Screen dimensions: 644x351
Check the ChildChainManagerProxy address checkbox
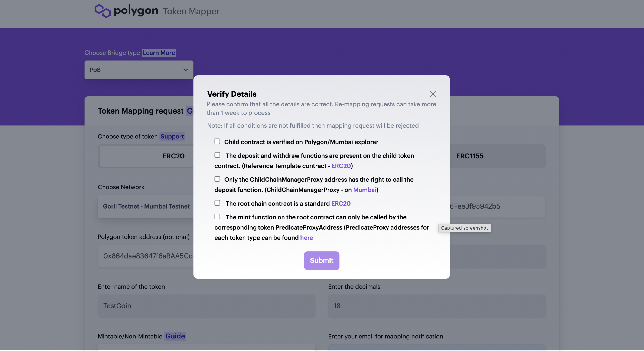click(x=217, y=179)
